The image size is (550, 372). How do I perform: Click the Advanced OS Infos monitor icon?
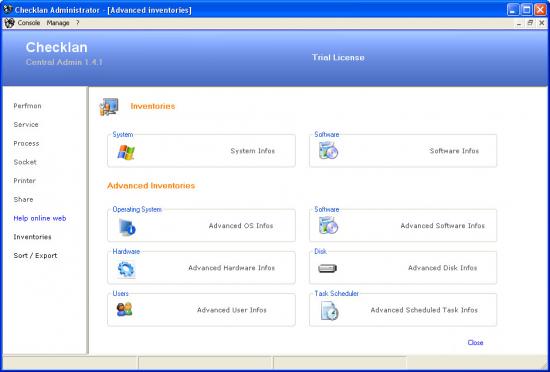(127, 227)
